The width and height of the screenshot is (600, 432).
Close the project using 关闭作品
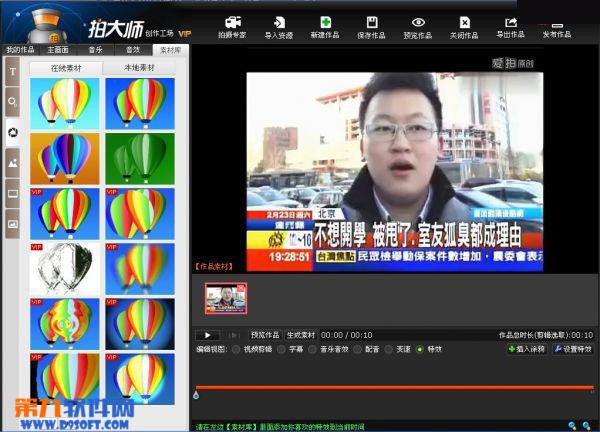pyautogui.click(x=464, y=28)
